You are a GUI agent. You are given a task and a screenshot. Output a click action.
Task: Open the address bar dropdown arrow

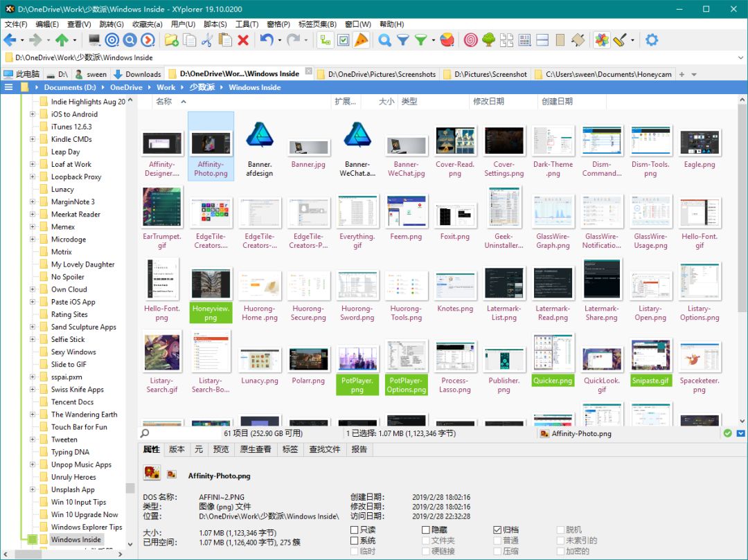click(740, 57)
